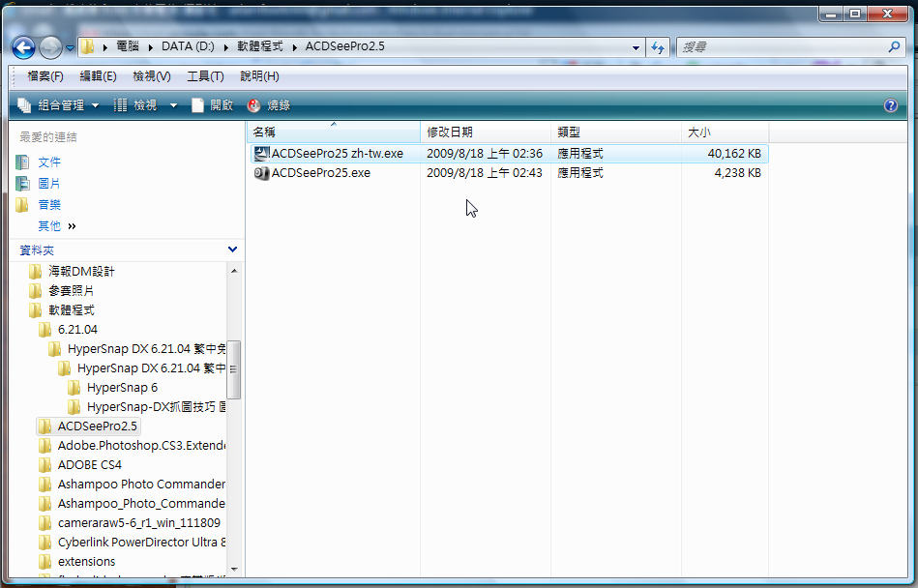Click the 40,162 KB size cell
Screen dimensions: 918x588
tap(734, 154)
